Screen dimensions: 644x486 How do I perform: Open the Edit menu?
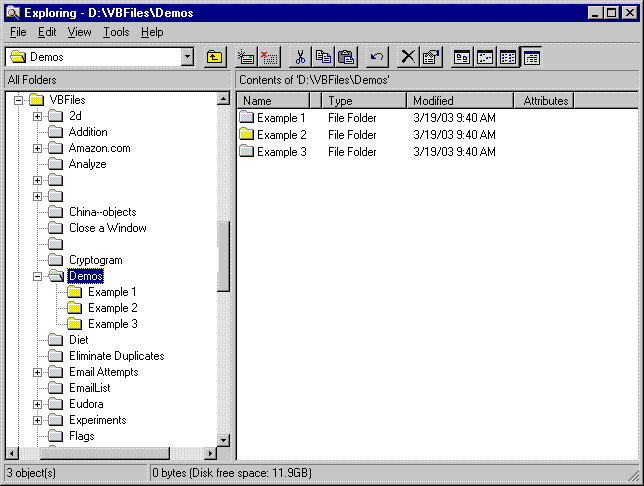[47, 32]
